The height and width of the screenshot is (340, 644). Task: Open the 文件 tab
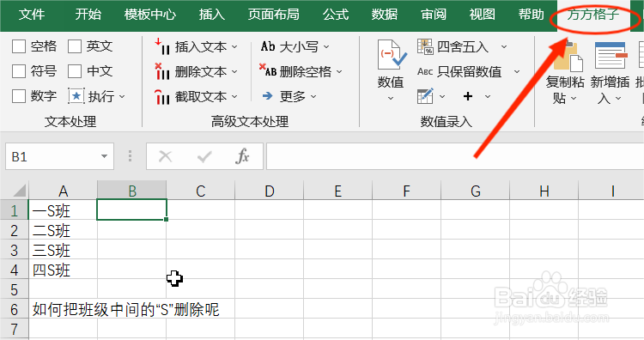32,15
